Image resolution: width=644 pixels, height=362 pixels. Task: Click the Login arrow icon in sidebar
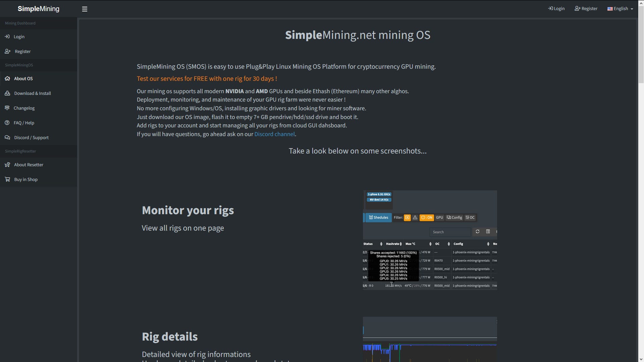tap(7, 37)
